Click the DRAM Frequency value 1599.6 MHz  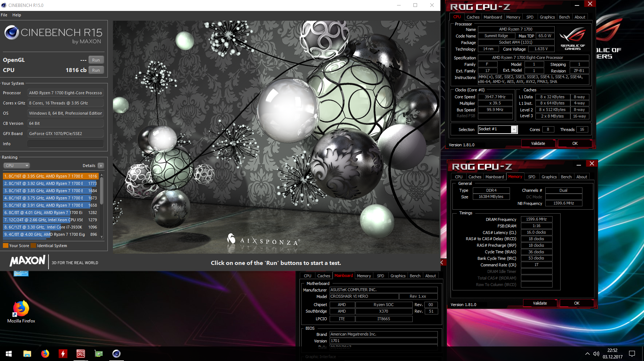(536, 219)
